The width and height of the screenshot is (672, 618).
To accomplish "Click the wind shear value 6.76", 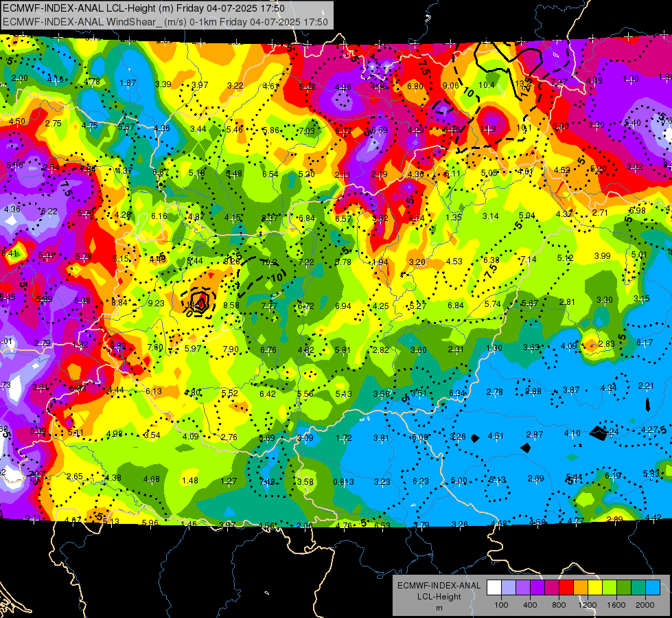I will pos(268,350).
